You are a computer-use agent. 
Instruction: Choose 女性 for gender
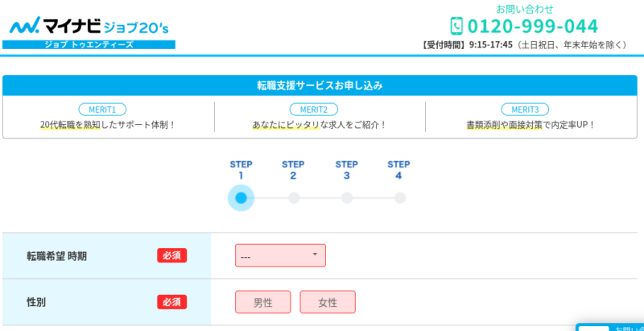328,302
